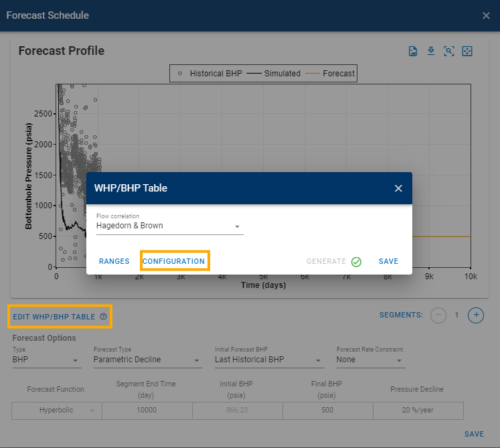Click the CONFIGURATION button
Image resolution: width=500 pixels, height=448 pixels.
click(x=174, y=261)
